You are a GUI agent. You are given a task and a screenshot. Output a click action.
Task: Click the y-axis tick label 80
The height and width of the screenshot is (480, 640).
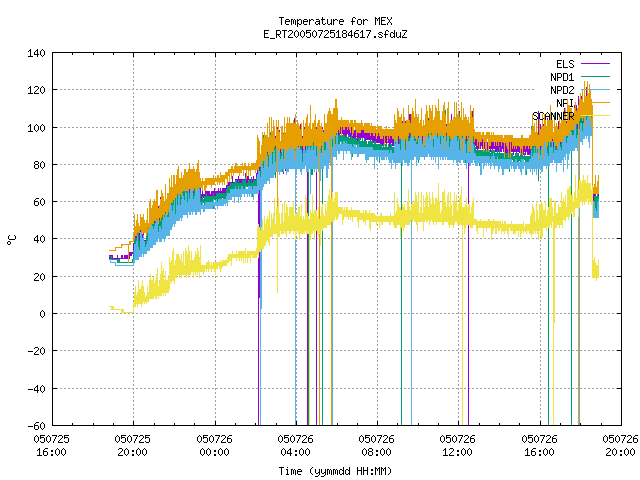[x=39, y=165]
